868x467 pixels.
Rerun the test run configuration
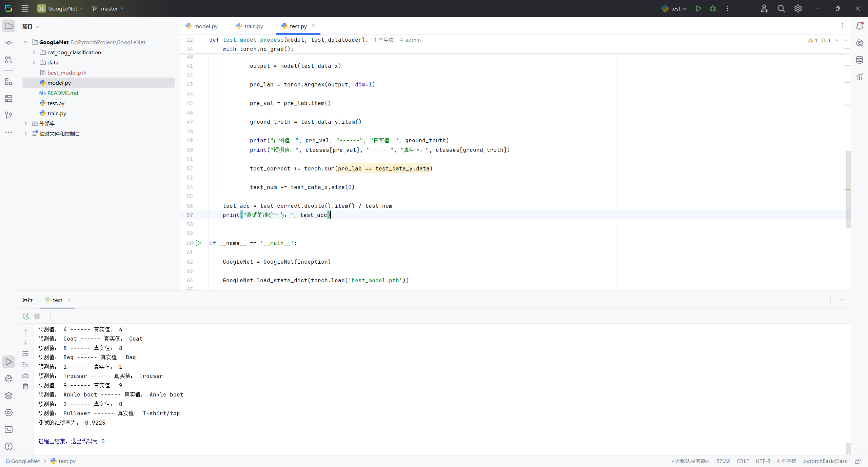coord(25,316)
